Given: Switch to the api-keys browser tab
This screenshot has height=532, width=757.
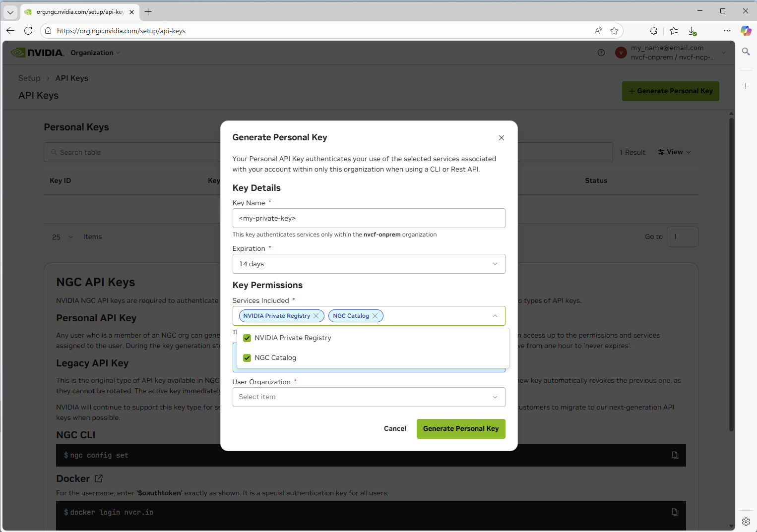Looking at the screenshot, I should click(74, 11).
